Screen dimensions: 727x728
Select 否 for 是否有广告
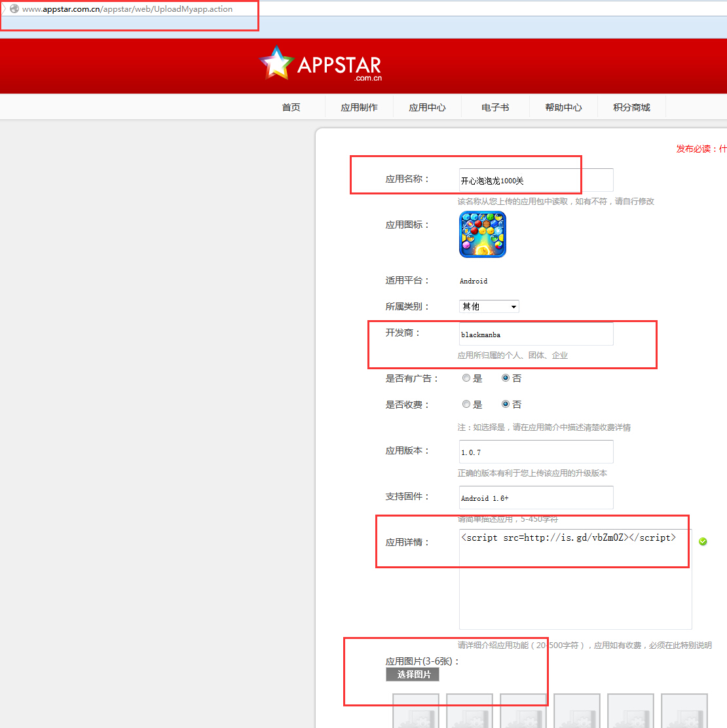pyautogui.click(x=506, y=378)
